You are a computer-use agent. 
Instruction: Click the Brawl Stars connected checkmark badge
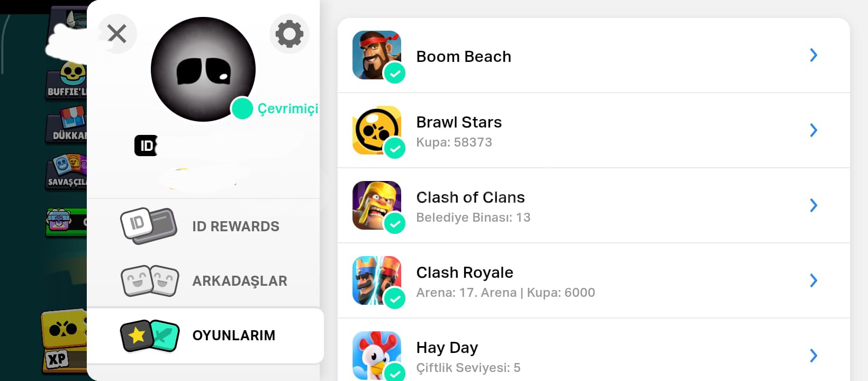[x=395, y=149]
